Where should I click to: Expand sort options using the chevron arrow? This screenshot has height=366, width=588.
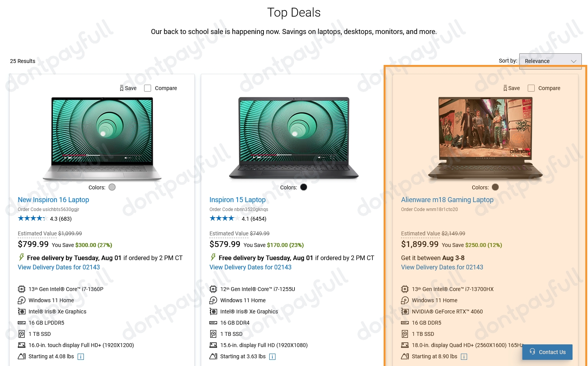click(x=574, y=61)
